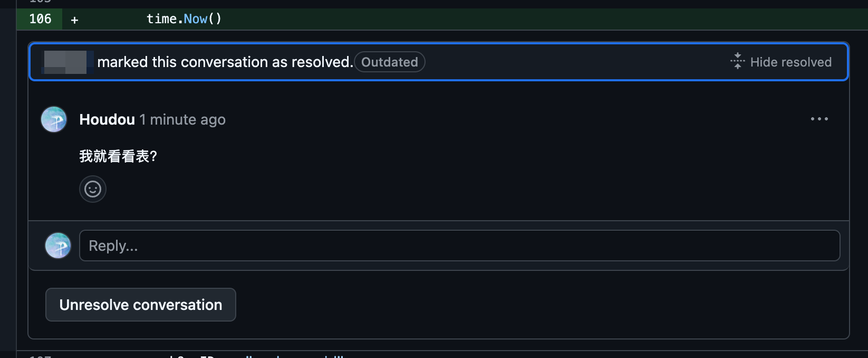
Task: Click the Outdated badge
Action: 390,62
